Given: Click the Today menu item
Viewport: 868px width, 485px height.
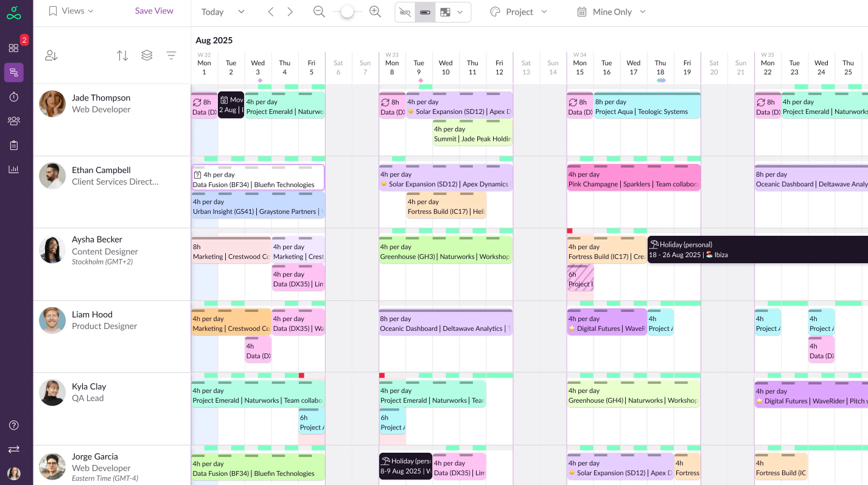Looking at the screenshot, I should click(x=212, y=12).
